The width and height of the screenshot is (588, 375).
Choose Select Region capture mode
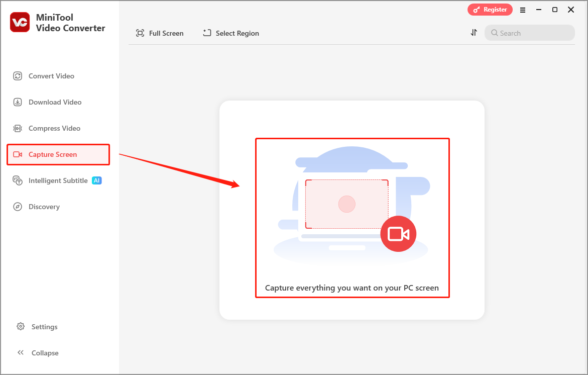230,33
